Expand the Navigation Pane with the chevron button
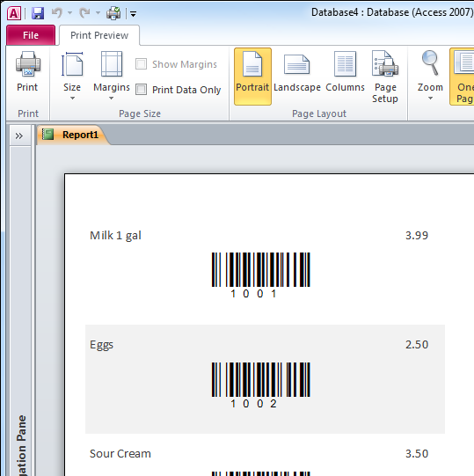Screen dimensions: 474x476 point(19,135)
